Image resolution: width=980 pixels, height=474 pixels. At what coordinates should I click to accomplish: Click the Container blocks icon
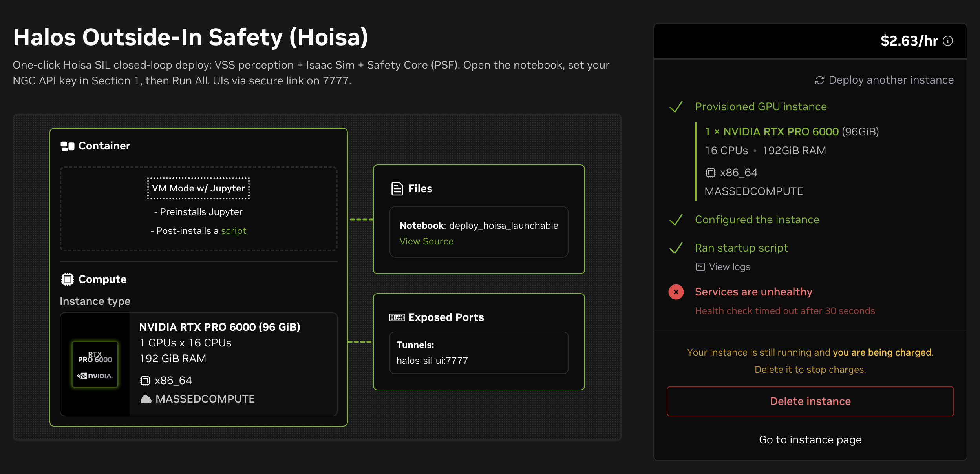tap(68, 146)
